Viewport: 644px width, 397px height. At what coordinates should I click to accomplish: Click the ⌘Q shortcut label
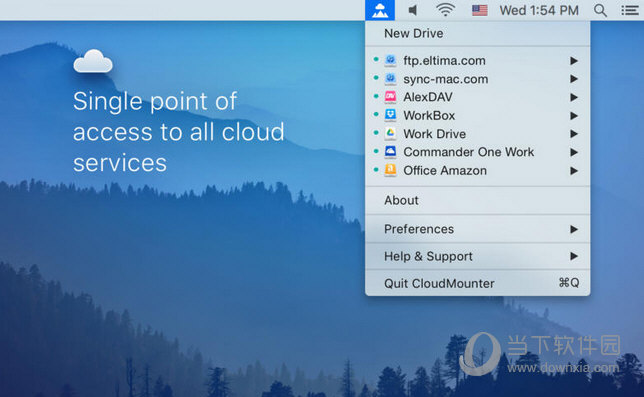coord(569,282)
